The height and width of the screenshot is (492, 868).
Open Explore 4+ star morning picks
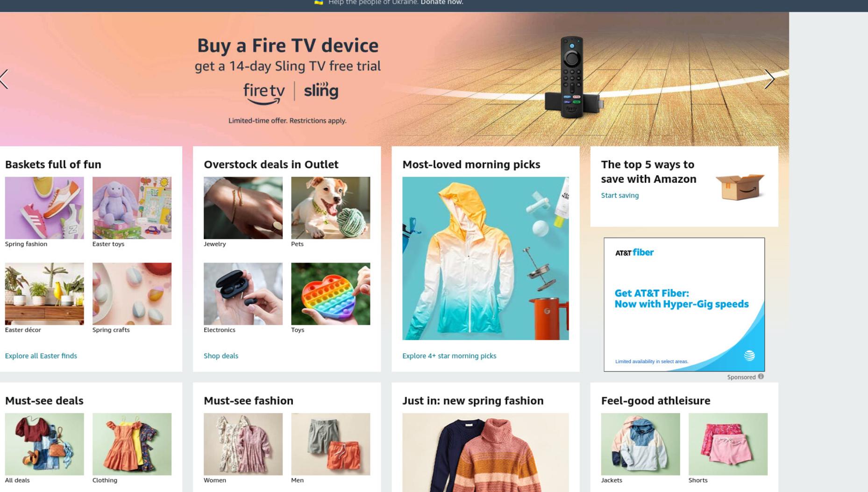pos(449,356)
